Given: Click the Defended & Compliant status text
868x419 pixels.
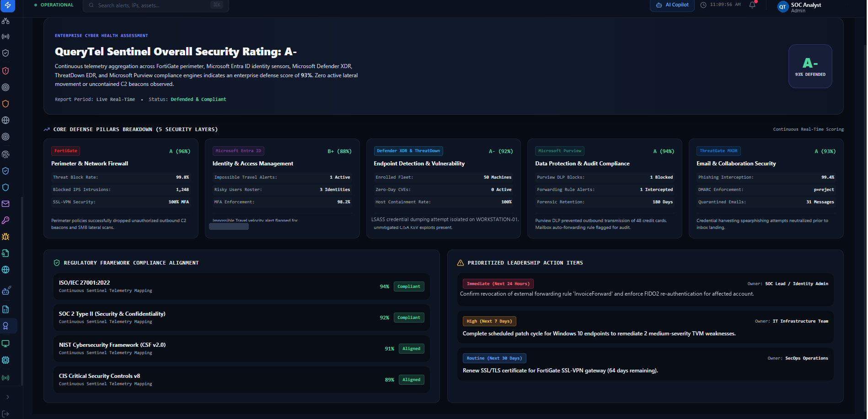Looking at the screenshot, I should tap(198, 100).
